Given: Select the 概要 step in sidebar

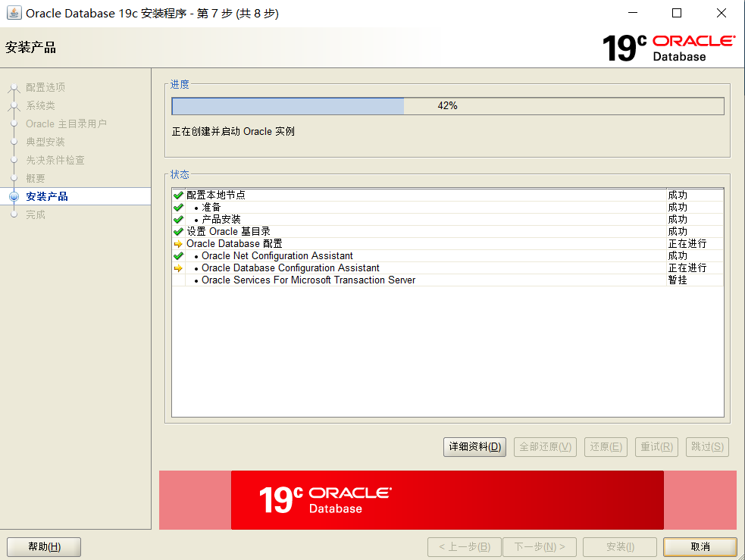Looking at the screenshot, I should [x=35, y=179].
